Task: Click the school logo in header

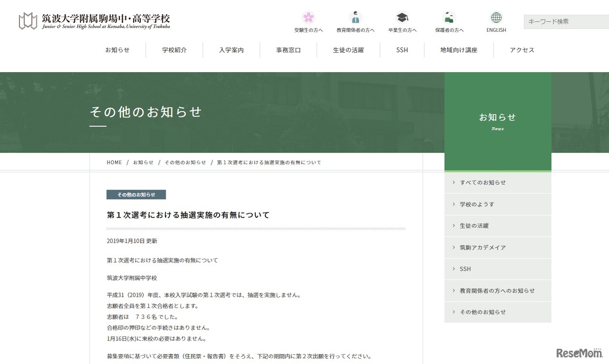Action: [94, 21]
